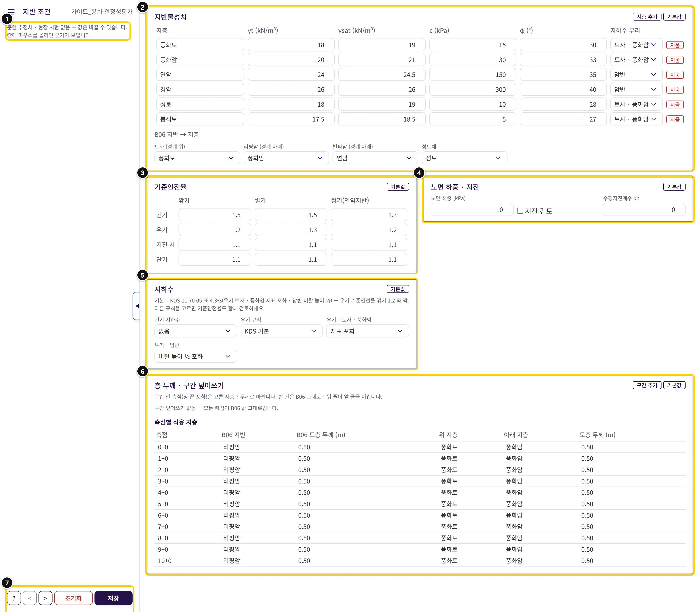Edit the 노면 하중 (kPa) field
Image resolution: width=700 pixels, height=612 pixels.
(x=472, y=210)
